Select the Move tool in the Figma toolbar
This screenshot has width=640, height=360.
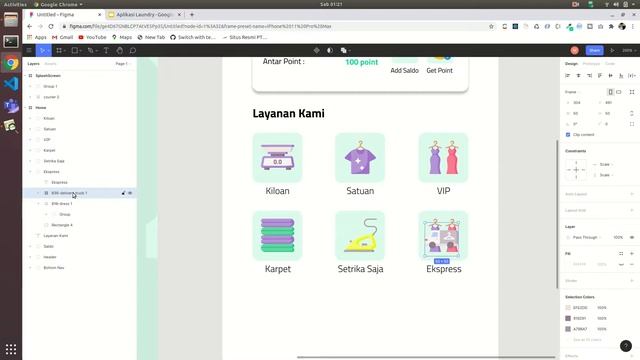click(41, 51)
